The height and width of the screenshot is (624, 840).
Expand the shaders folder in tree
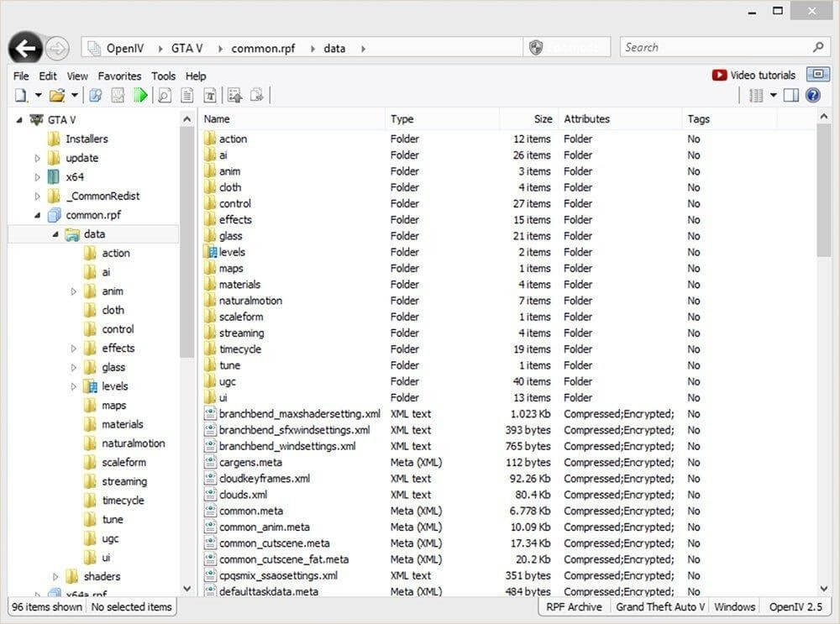tap(56, 576)
